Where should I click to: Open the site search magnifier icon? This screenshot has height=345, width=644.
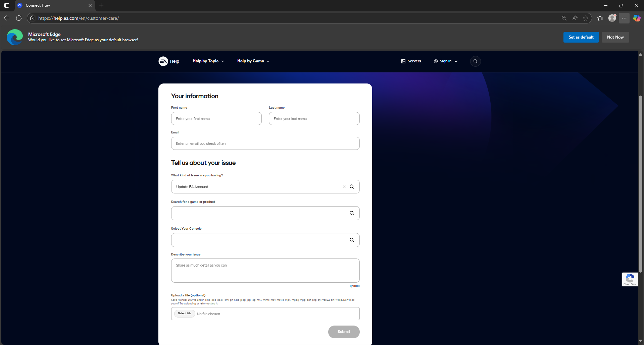pos(475,61)
